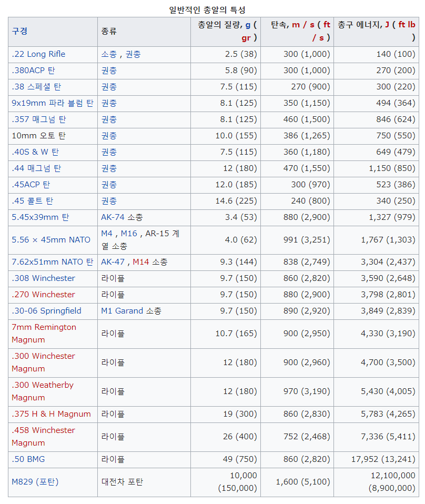The image size is (425, 504).
Task: Click the g unit link in mass header
Action: 248,25
